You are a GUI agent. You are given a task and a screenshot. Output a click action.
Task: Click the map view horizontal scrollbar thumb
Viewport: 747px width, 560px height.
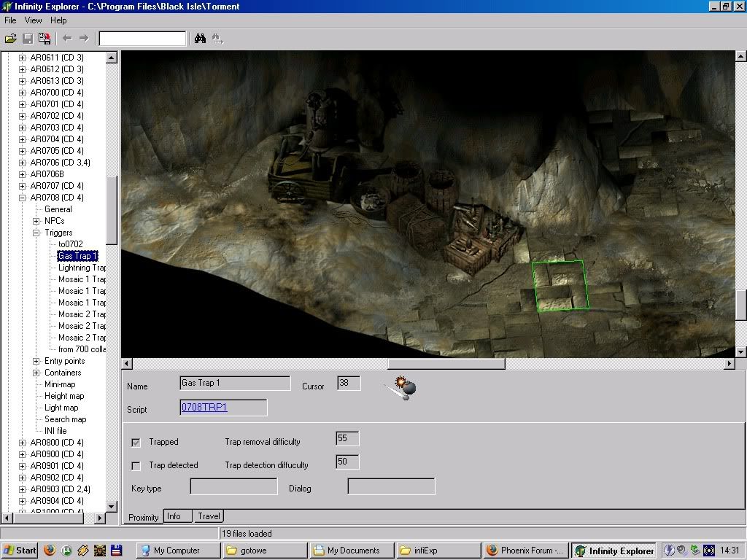pos(446,364)
